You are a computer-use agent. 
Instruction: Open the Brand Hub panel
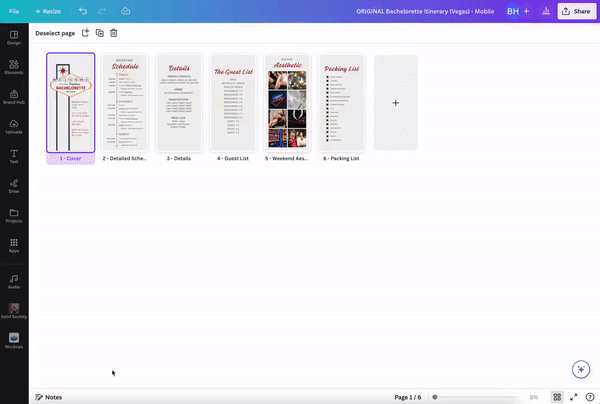point(14,94)
